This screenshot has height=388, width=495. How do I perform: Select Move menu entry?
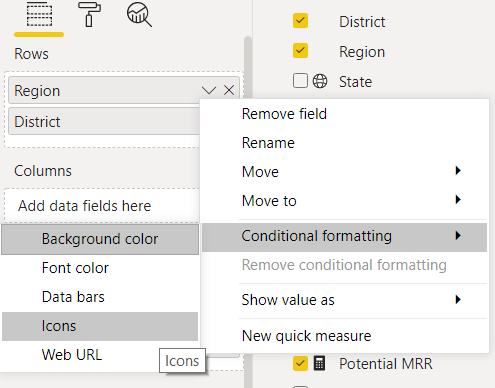coord(345,172)
